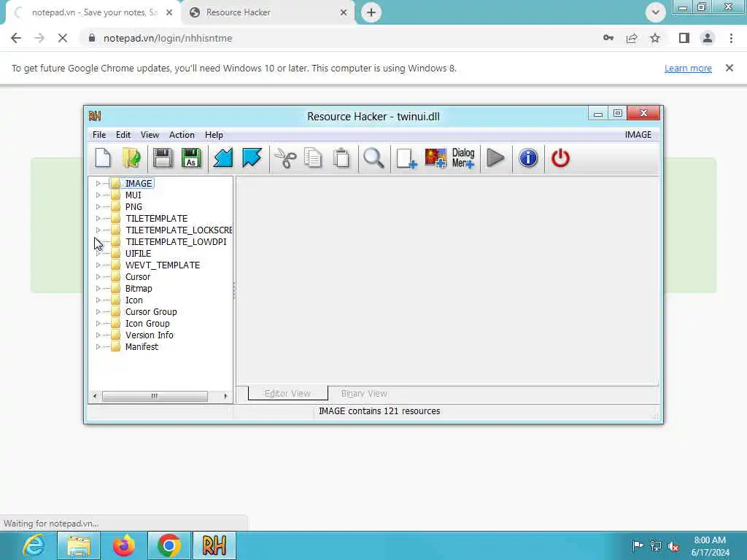
Task: Add new resource page-plus icon
Action: 406,158
